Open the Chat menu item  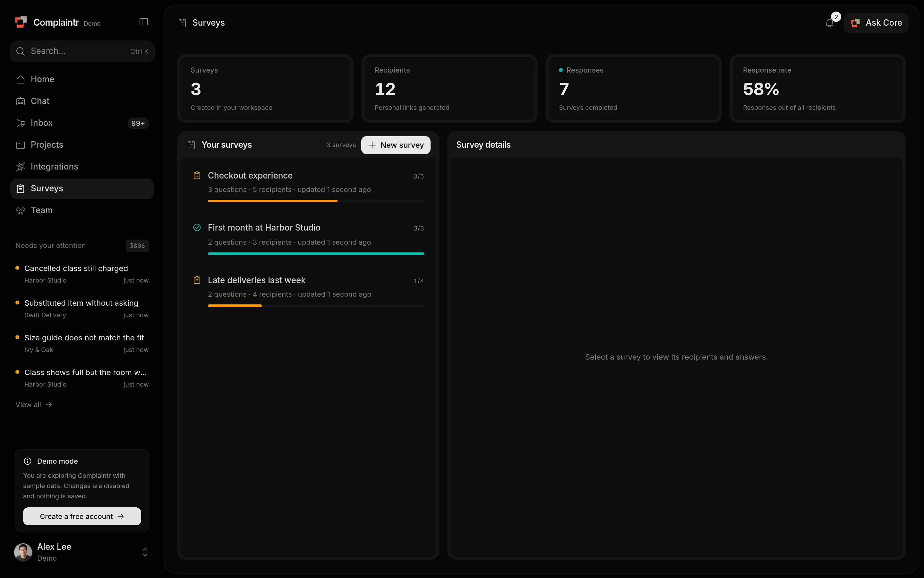point(82,101)
